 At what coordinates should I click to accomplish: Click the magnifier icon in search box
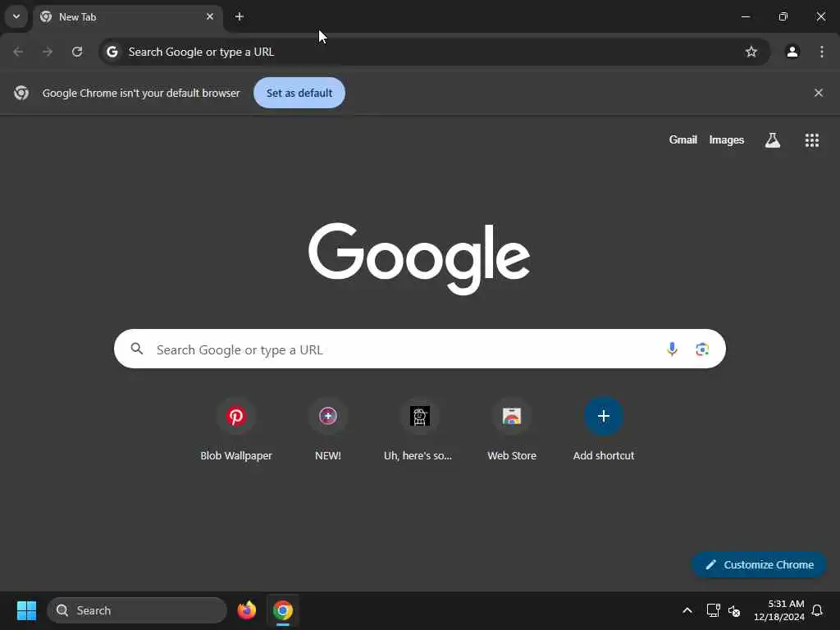pyautogui.click(x=137, y=349)
